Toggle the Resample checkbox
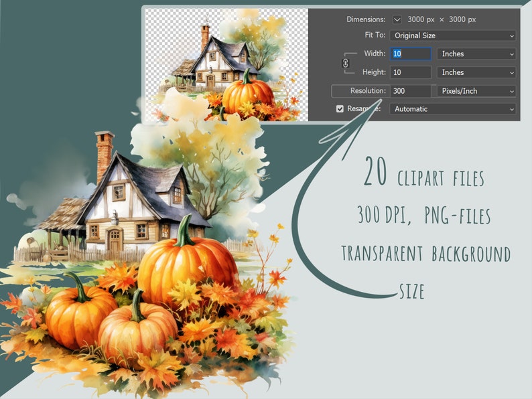532x399 pixels. tap(340, 109)
